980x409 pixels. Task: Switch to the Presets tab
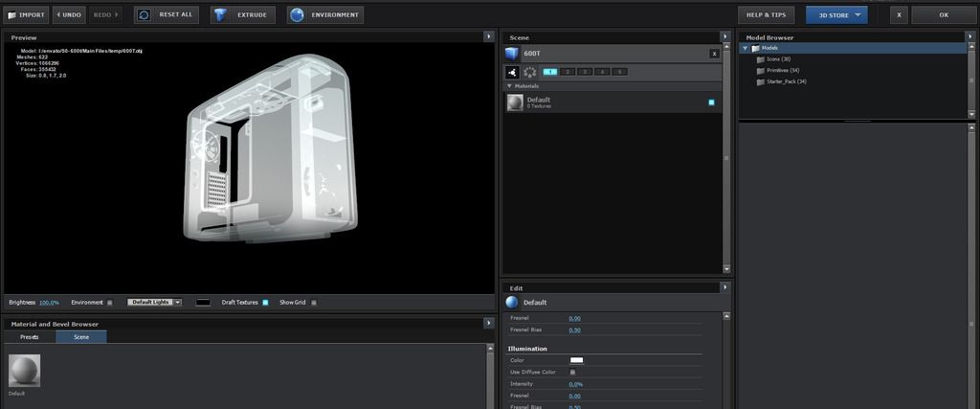click(x=30, y=337)
